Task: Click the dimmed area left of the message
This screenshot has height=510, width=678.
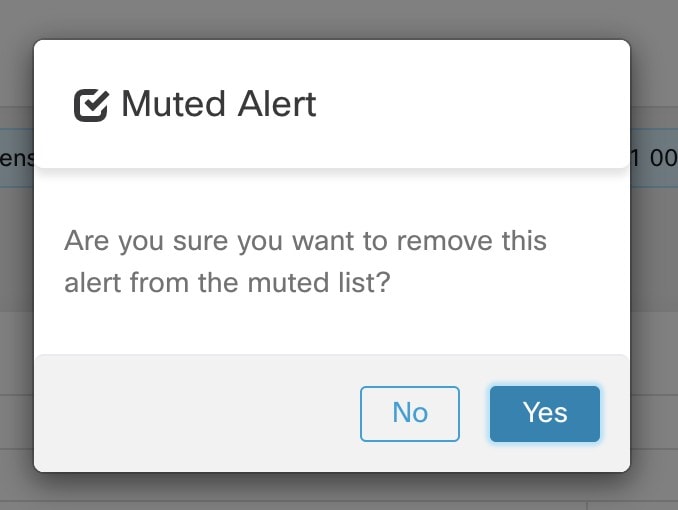Action: click(16, 260)
